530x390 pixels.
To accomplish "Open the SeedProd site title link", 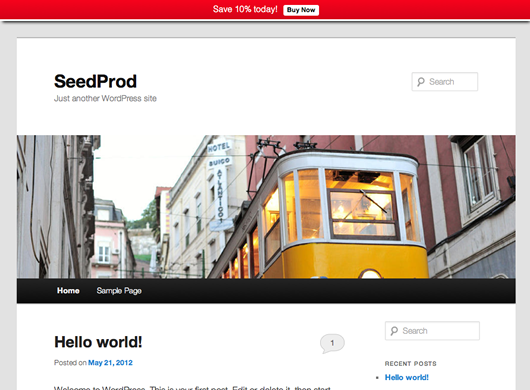I will 95,81.
